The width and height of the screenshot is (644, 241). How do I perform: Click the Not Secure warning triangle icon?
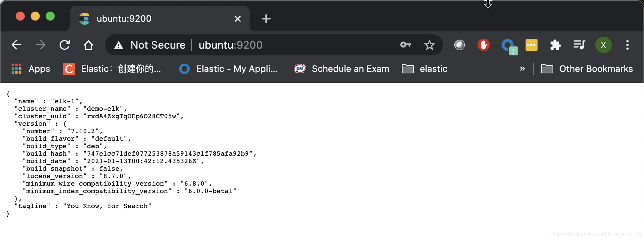(x=118, y=45)
